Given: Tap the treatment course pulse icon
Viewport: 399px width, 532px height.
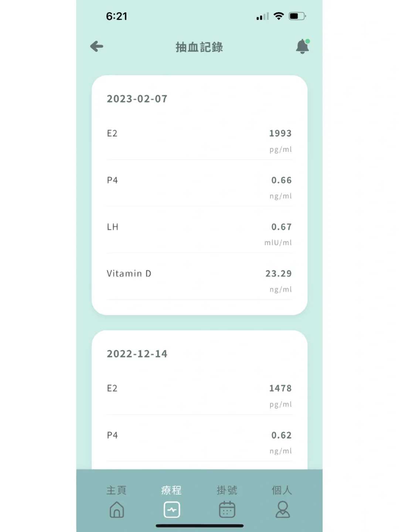Looking at the screenshot, I should pos(172,509).
